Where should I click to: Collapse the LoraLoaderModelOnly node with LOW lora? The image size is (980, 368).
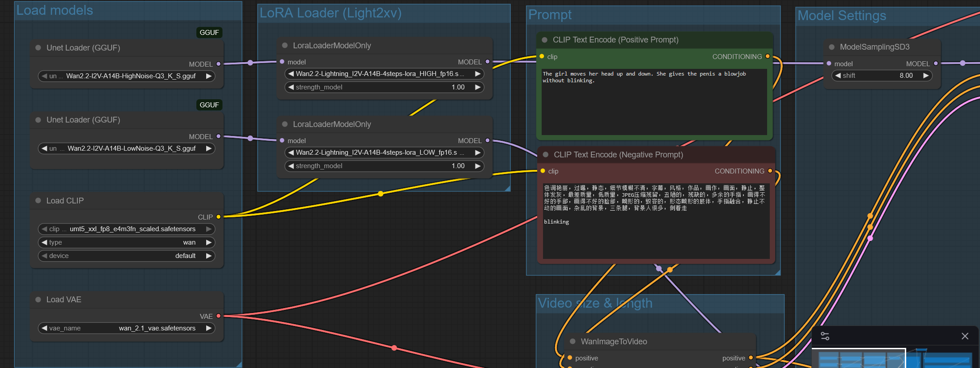(284, 124)
